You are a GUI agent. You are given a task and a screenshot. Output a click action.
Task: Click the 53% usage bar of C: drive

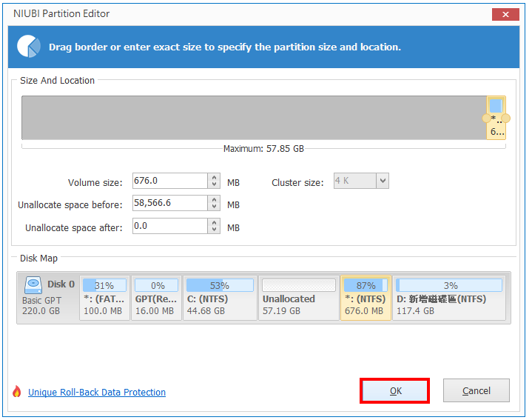[x=220, y=285]
